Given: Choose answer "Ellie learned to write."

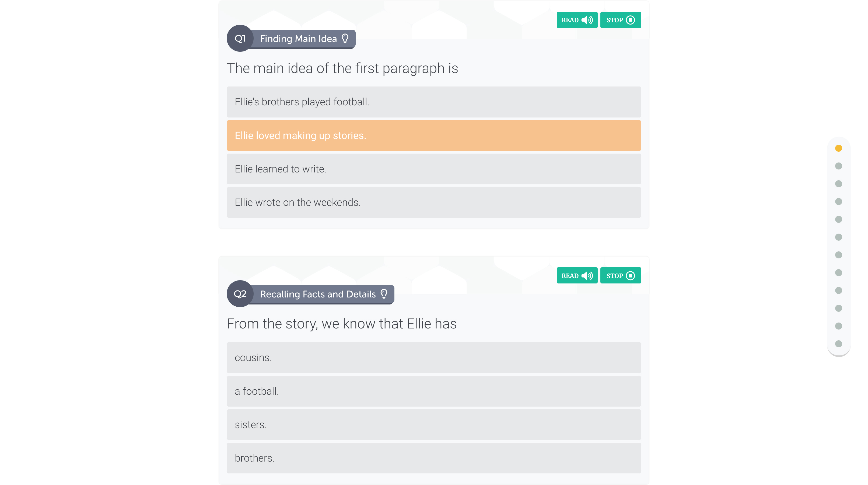Looking at the screenshot, I should (x=434, y=169).
